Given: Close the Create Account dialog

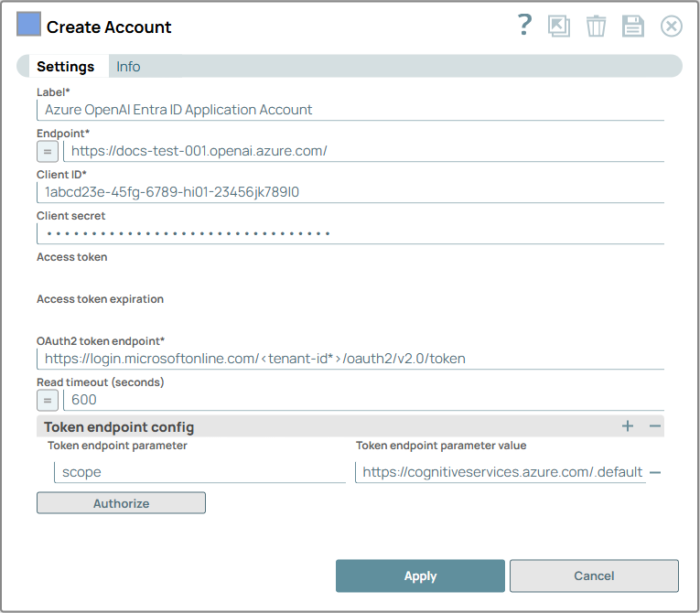Looking at the screenshot, I should [x=672, y=26].
